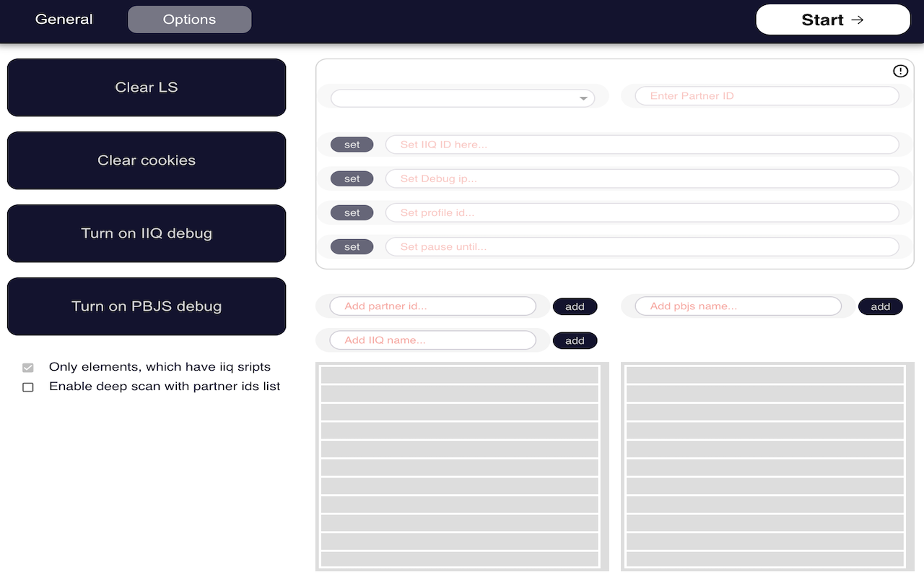Turn on PBJS debug
Viewport: 924px width, 578px height.
coord(147,306)
